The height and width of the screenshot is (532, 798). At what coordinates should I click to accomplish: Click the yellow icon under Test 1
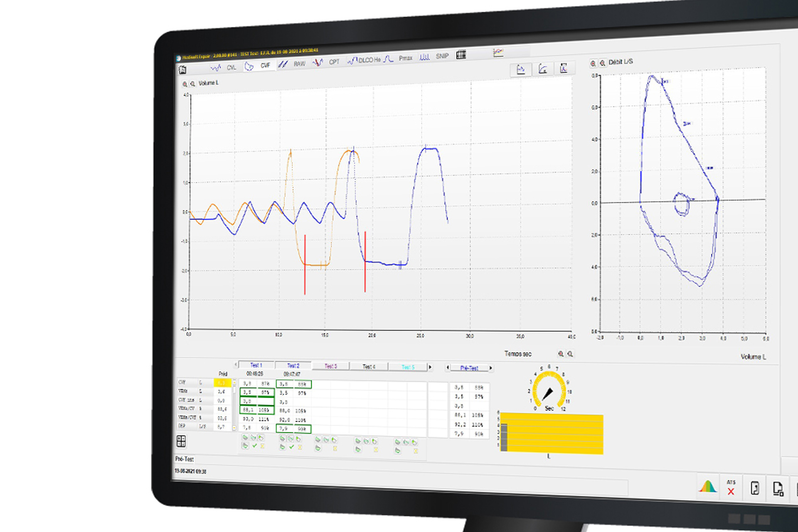click(262, 446)
